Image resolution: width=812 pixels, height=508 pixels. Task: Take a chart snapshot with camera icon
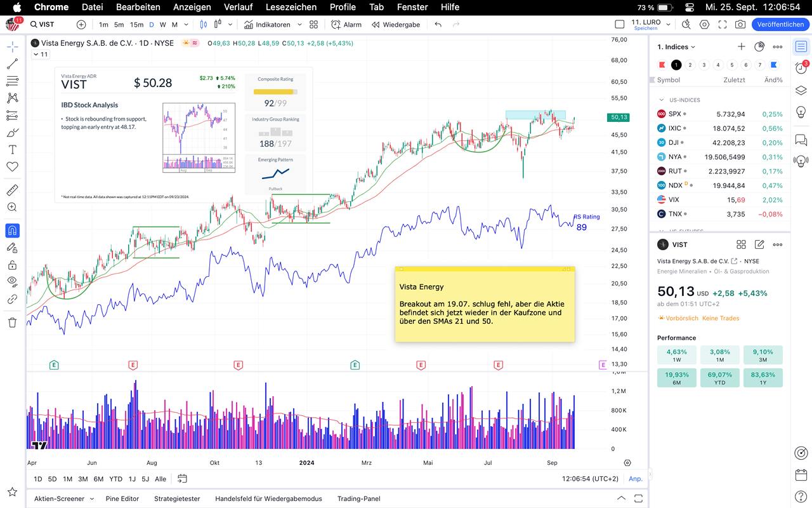(740, 25)
